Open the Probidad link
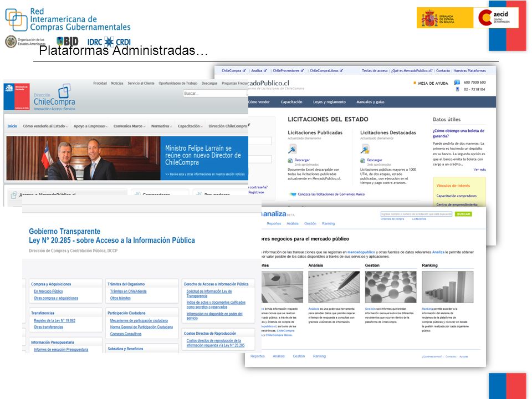532x399 pixels. pyautogui.click(x=100, y=83)
